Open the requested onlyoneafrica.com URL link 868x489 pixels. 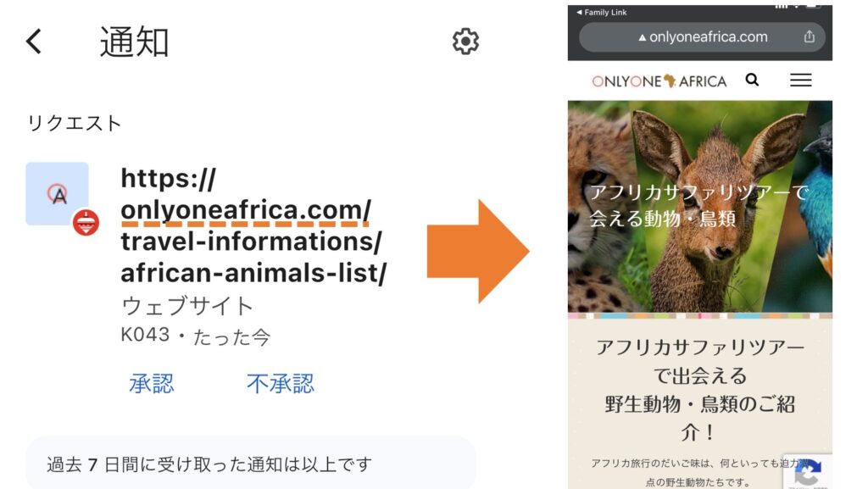pos(253,225)
